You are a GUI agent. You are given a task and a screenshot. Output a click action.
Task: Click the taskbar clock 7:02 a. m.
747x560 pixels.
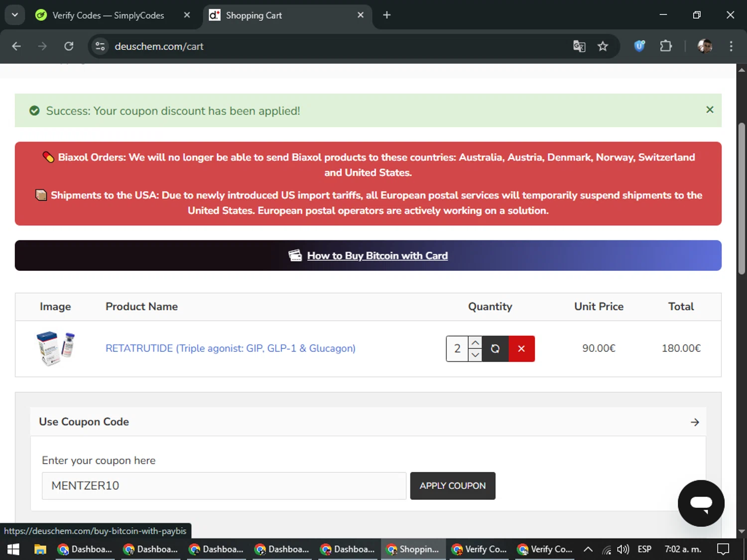[683, 549]
